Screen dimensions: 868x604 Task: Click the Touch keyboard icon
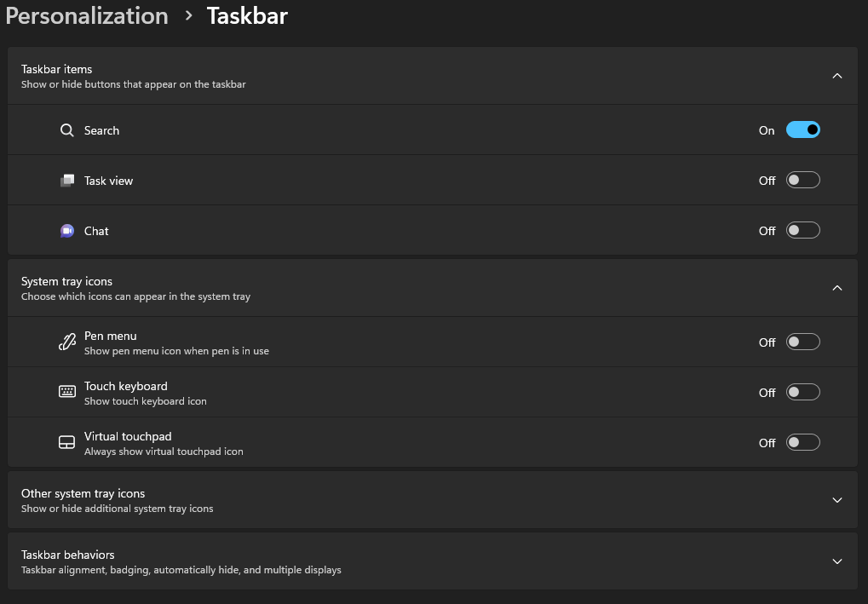pos(66,392)
